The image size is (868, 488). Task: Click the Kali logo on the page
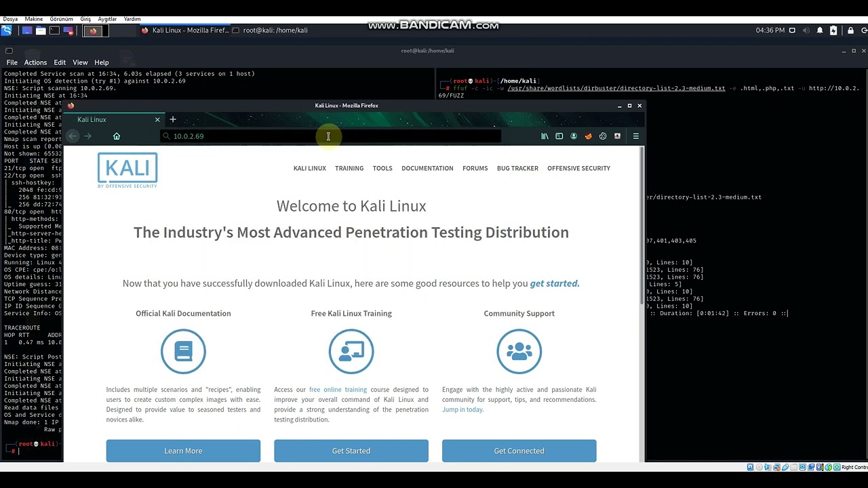coord(127,170)
